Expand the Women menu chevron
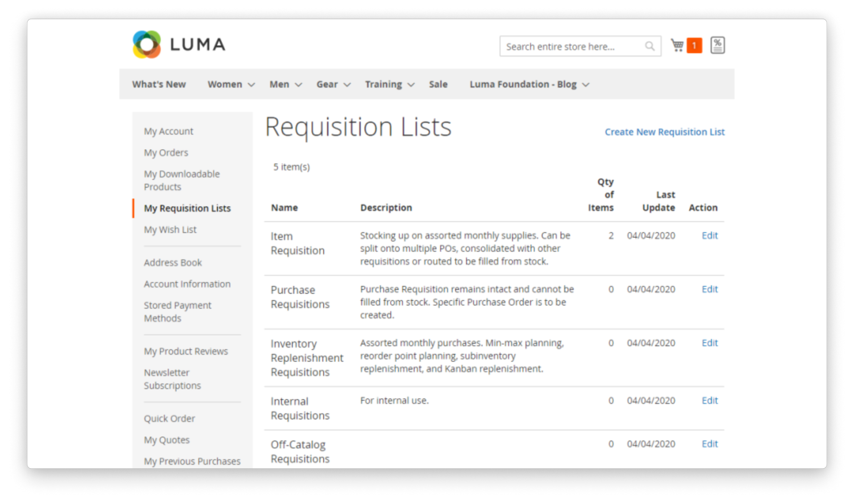 (x=251, y=84)
